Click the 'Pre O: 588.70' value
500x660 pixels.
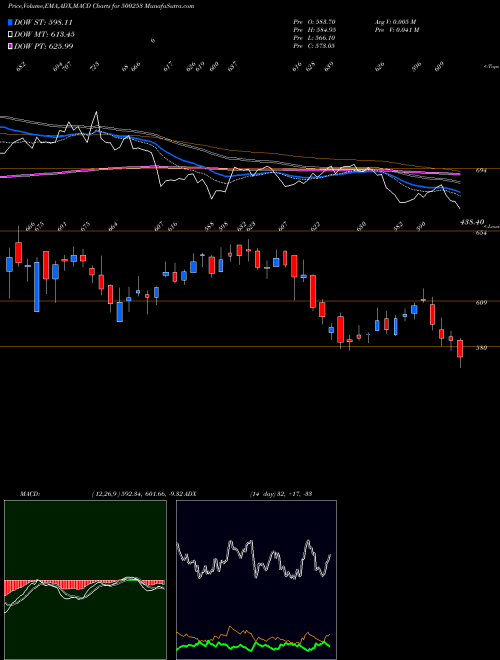pos(314,22)
